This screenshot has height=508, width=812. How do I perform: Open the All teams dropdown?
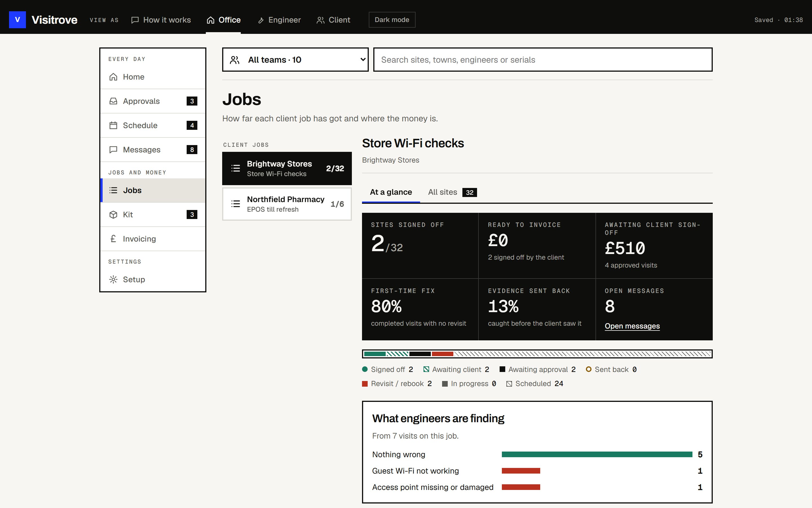pyautogui.click(x=295, y=60)
